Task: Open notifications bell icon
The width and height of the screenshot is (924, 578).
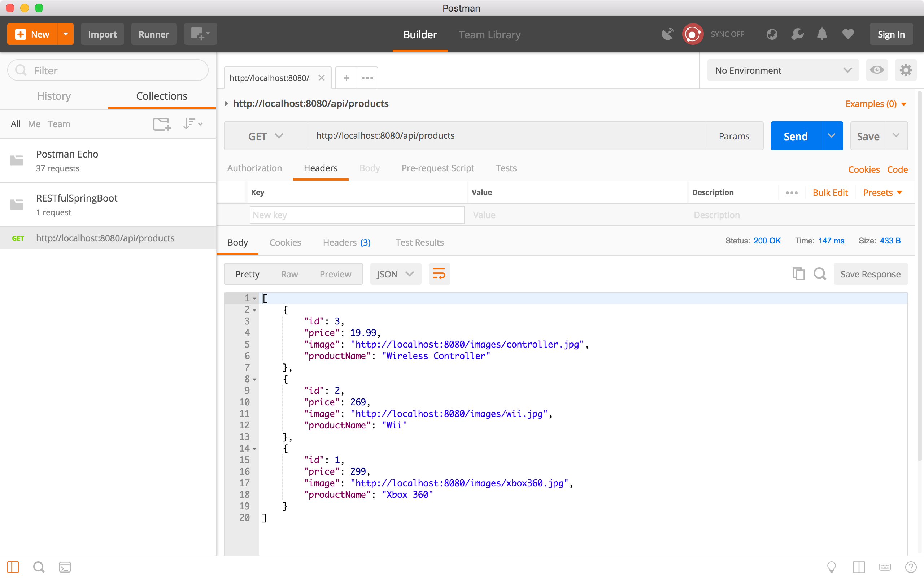Action: 822,34
